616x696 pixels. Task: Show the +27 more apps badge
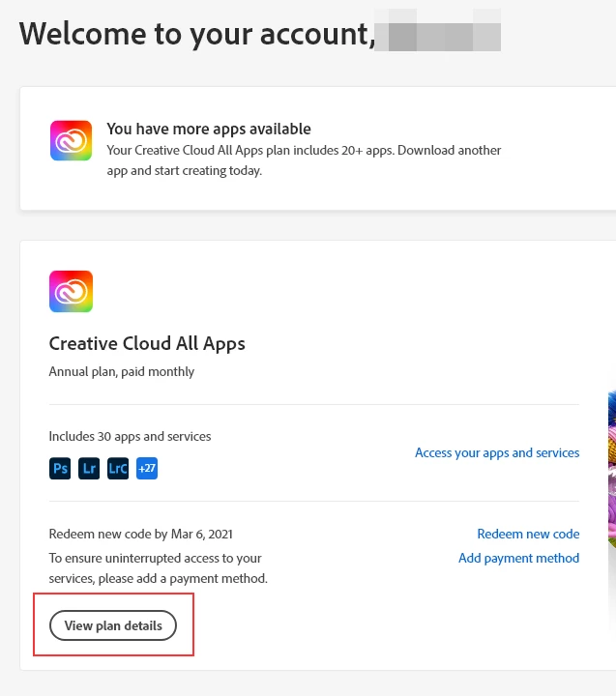point(147,468)
